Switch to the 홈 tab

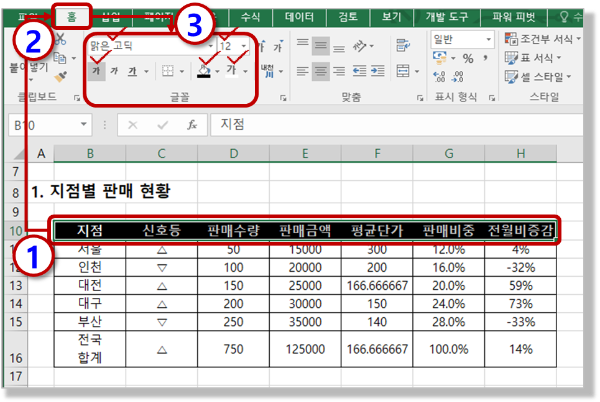coord(72,17)
